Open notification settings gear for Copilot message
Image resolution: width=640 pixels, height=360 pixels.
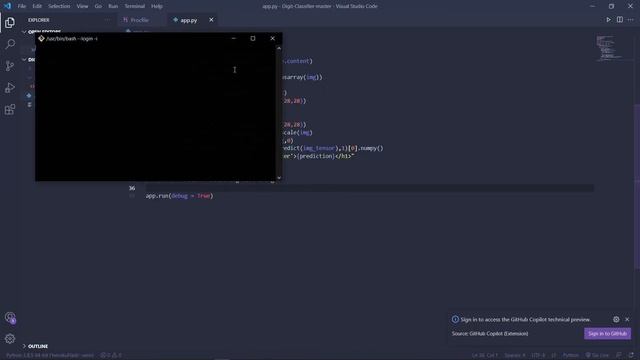pos(616,319)
